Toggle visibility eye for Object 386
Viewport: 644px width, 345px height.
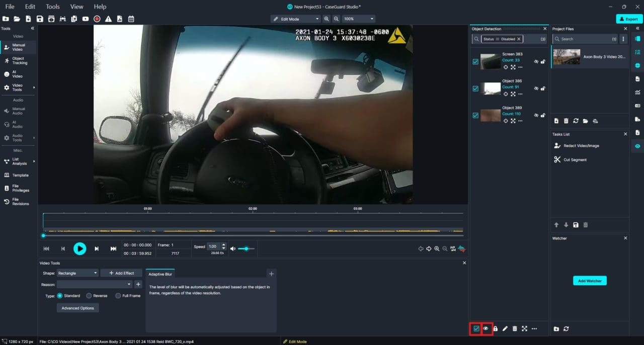pyautogui.click(x=536, y=89)
